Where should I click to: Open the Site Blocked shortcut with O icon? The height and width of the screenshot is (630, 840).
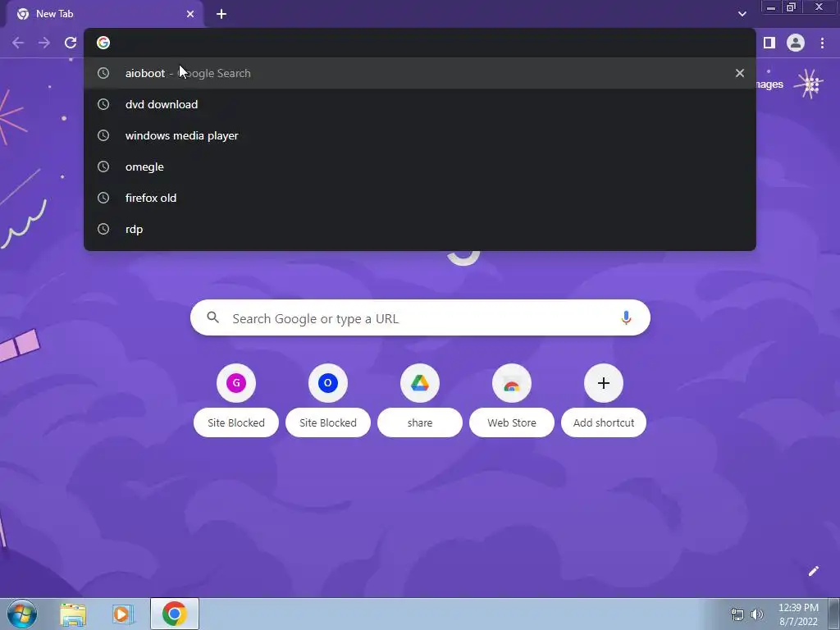328,383
